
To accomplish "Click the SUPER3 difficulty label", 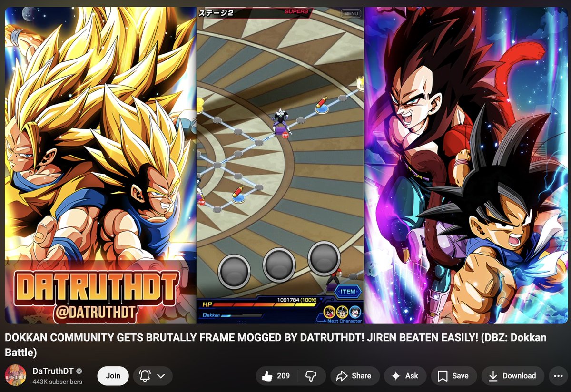I will pos(296,11).
